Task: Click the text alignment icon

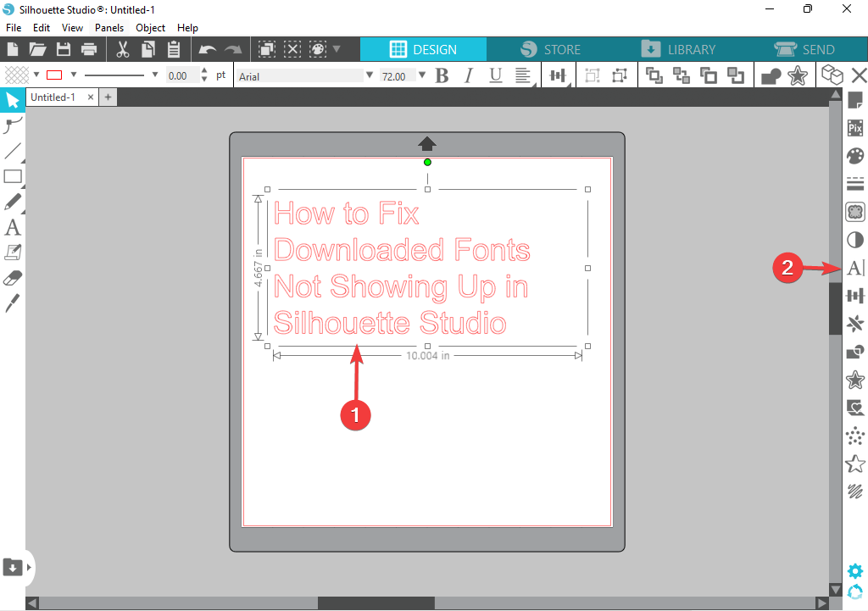Action: click(522, 75)
